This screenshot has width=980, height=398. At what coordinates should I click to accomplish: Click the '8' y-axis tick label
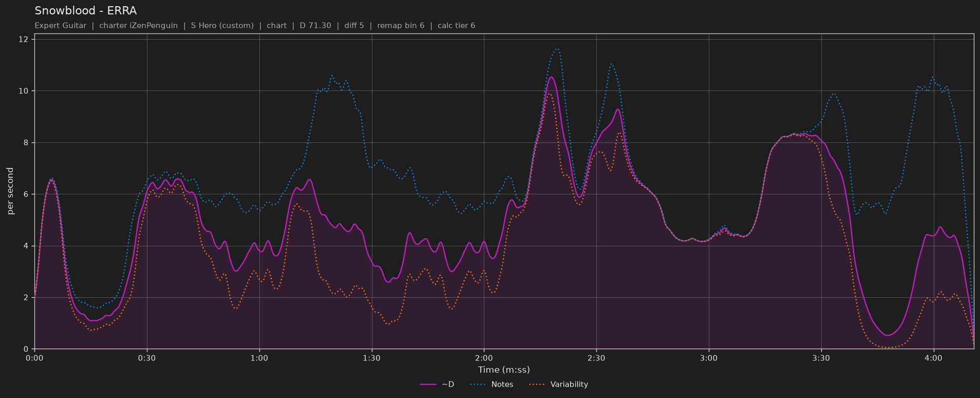(26, 143)
